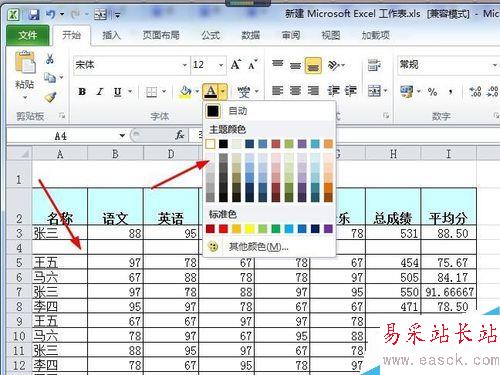The image size is (500, 375).
Task: Open the font color dropdown arrow
Action: point(223,92)
